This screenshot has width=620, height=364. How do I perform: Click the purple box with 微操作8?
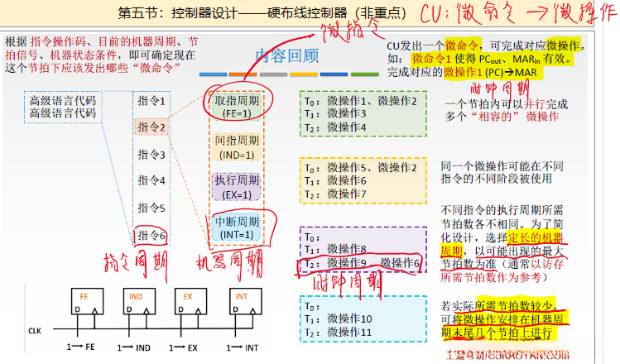click(363, 249)
